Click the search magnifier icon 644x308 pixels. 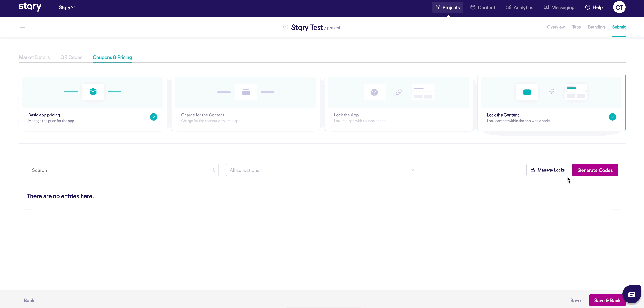click(212, 170)
